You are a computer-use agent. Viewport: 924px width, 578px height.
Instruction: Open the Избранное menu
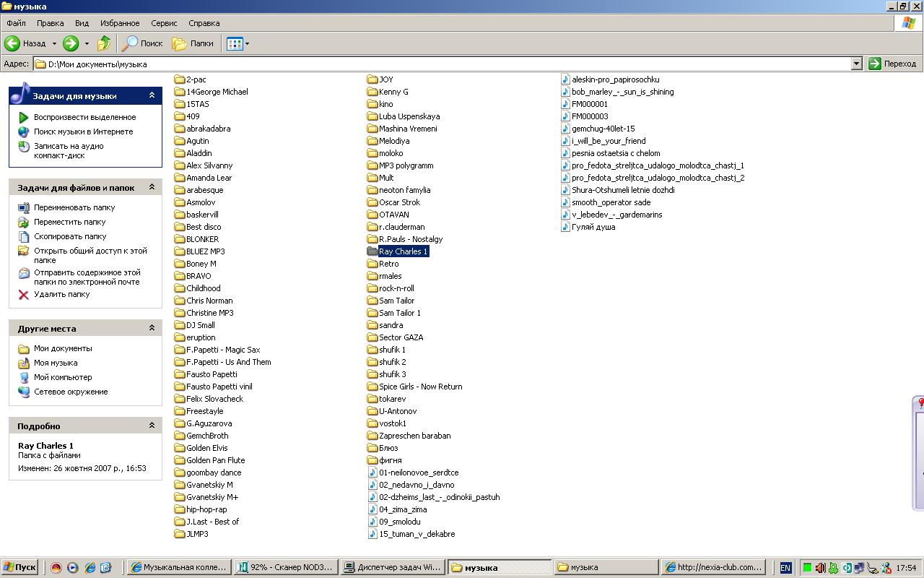click(x=118, y=23)
